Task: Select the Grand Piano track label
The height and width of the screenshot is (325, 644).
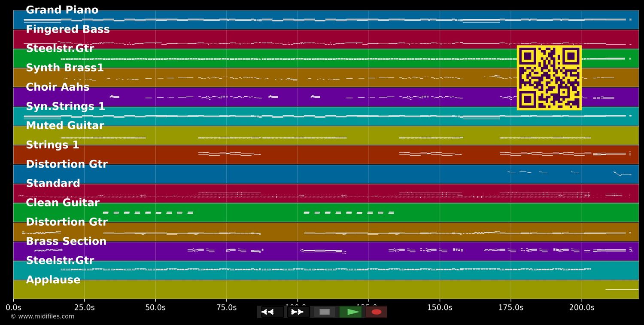Action: [62, 10]
